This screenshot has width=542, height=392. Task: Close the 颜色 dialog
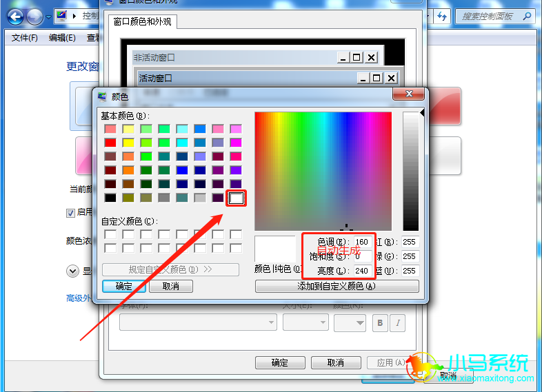(x=409, y=94)
